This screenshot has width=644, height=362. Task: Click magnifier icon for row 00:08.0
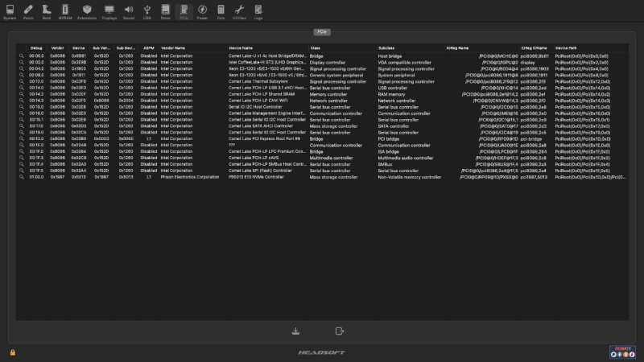coord(22,75)
